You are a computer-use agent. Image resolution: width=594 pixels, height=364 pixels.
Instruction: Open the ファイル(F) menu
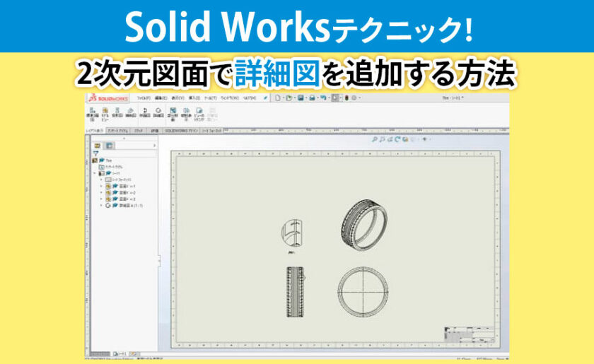[x=144, y=98]
